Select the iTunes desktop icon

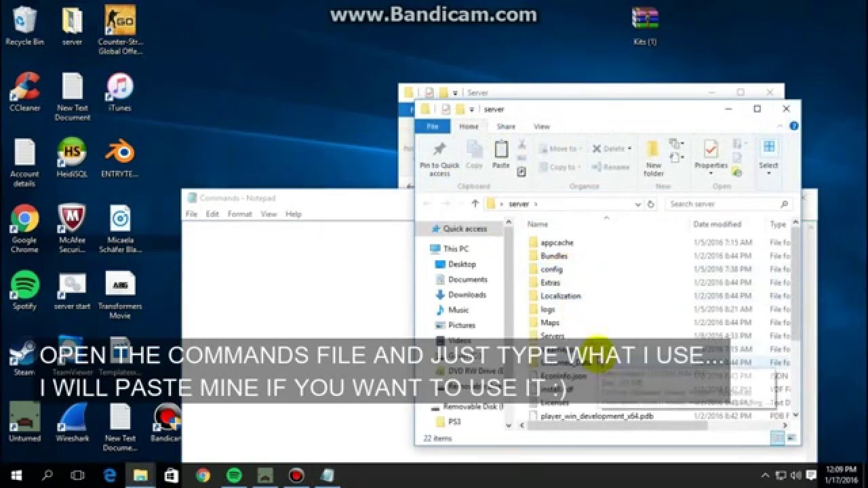pos(120,92)
